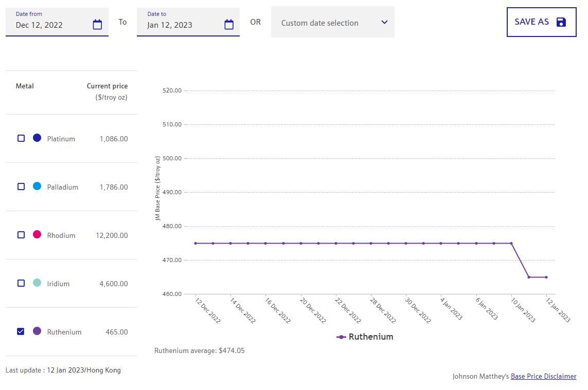Image resolution: width=588 pixels, height=390 pixels.
Task: Tick the Palladium checkbox
Action: pyautogui.click(x=21, y=187)
